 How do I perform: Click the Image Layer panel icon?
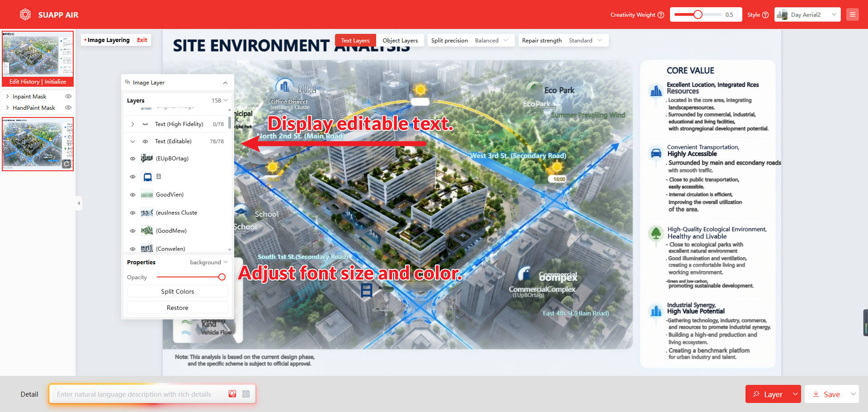pos(128,82)
